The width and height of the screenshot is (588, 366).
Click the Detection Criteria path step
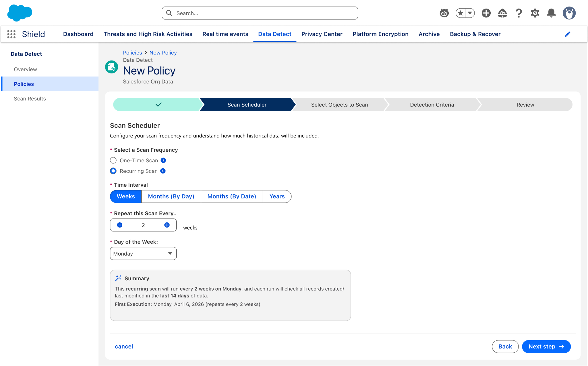click(x=432, y=105)
